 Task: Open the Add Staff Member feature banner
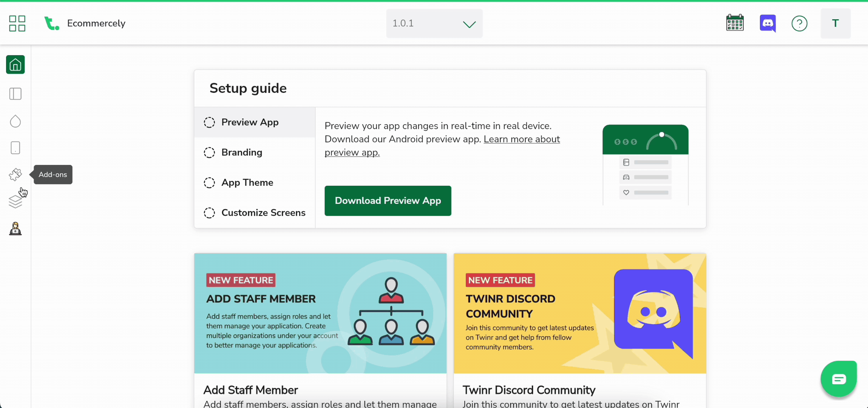[320, 313]
